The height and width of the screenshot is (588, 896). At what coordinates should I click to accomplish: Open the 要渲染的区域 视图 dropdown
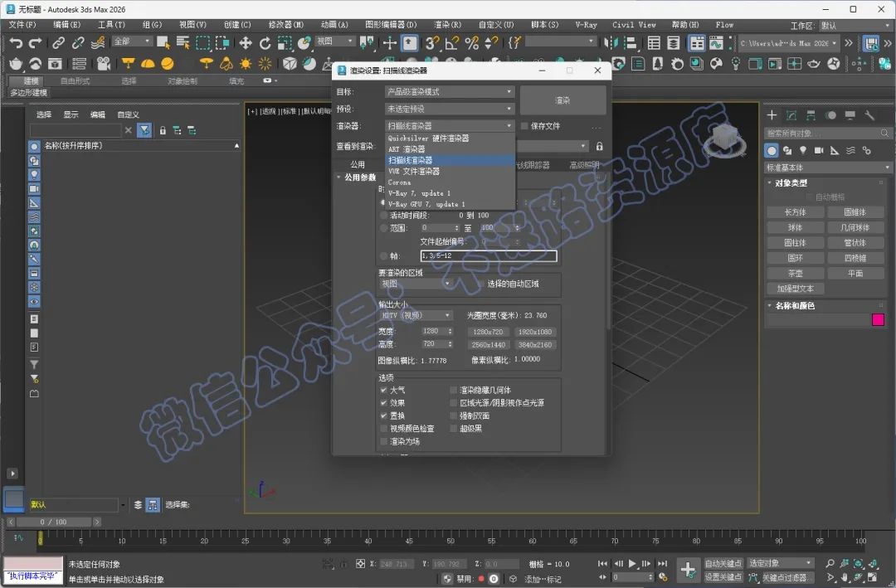pos(416,284)
